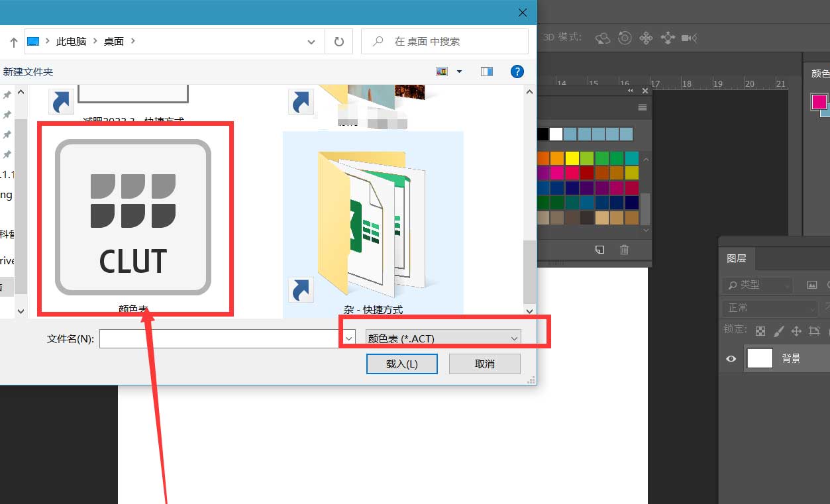Navigate to 此电脑 in the breadcrumb
This screenshot has height=504, width=830.
click(x=72, y=41)
